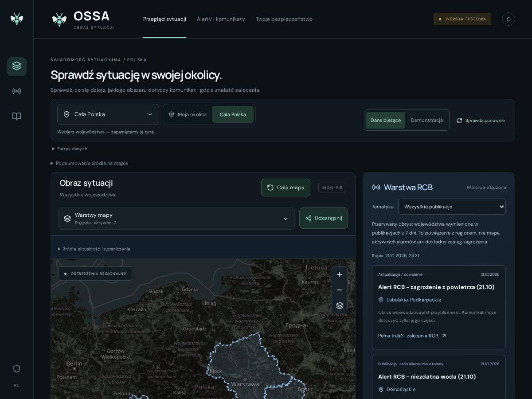Open the Alert RCB zagrożenie z powietrza card title

[x=436, y=287]
